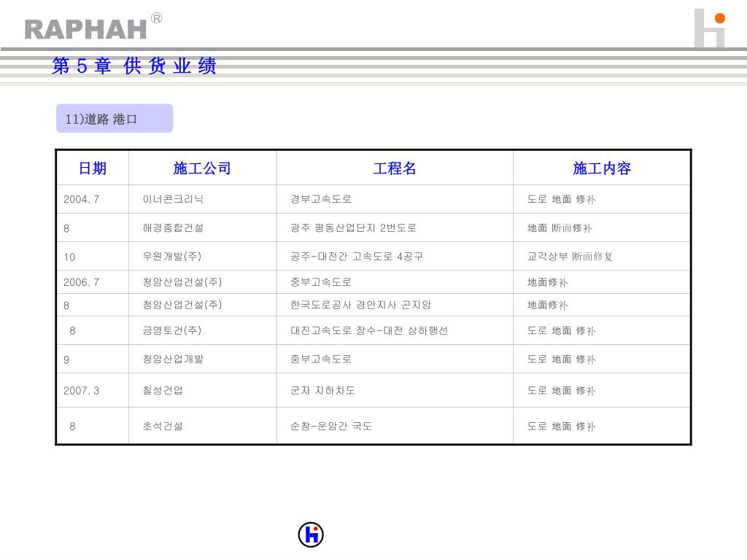The height and width of the screenshot is (560, 747).
Task: Select project 광주 평동산업단지 2번도로
Action: 354,227
